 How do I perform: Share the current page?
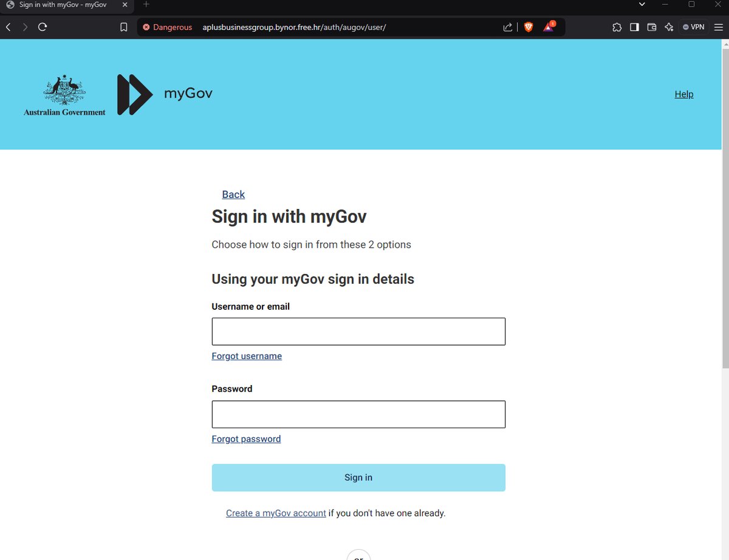[507, 27]
